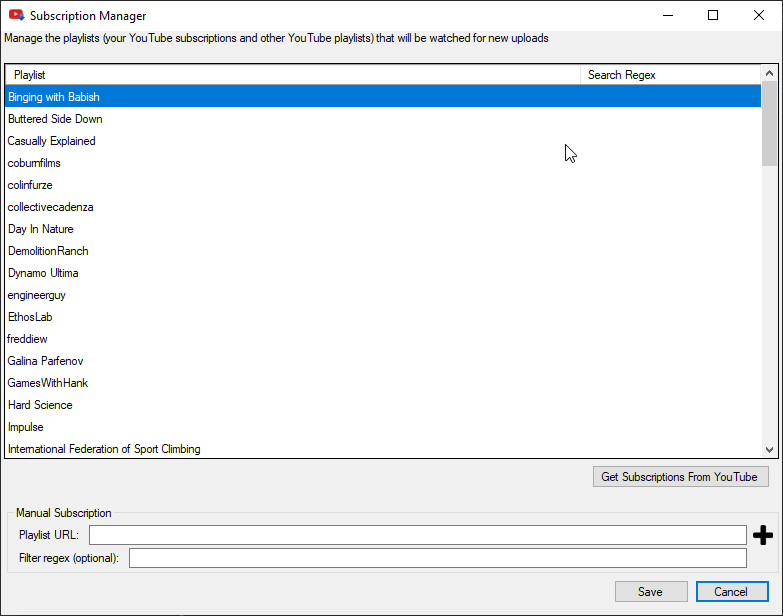Select Dynamo Ultima playlist
Viewport: 783px width, 616px height.
383,273
